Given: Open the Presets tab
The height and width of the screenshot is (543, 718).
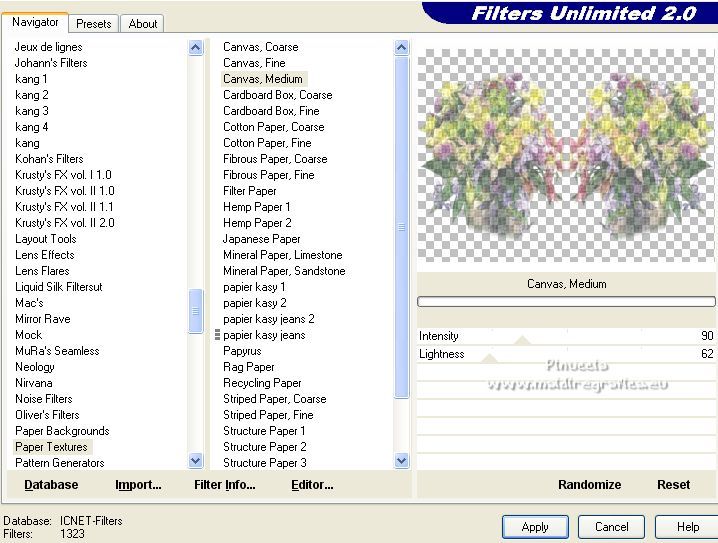Looking at the screenshot, I should coord(94,24).
